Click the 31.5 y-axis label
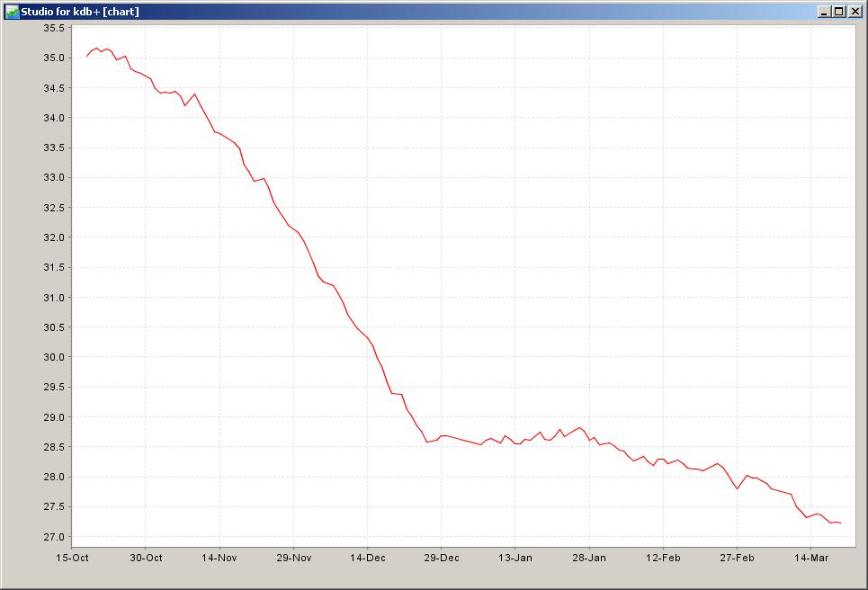The image size is (868, 590). tap(54, 267)
